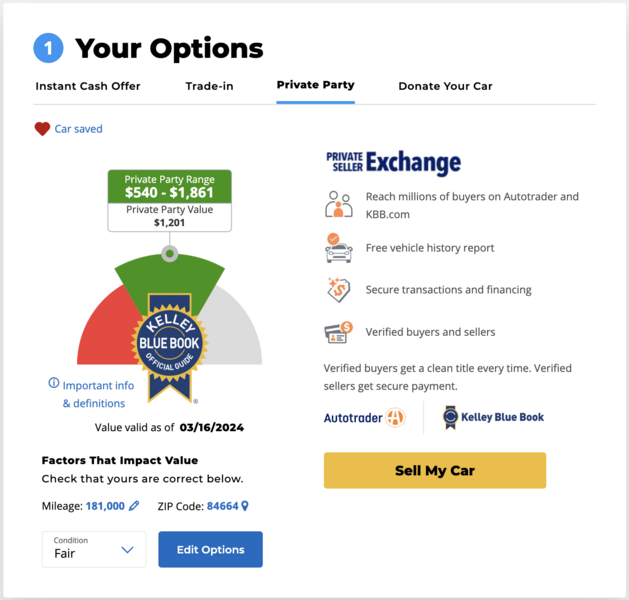Viewport: 629px width, 600px height.
Task: Click the red heart saved-car icon
Action: [42, 129]
